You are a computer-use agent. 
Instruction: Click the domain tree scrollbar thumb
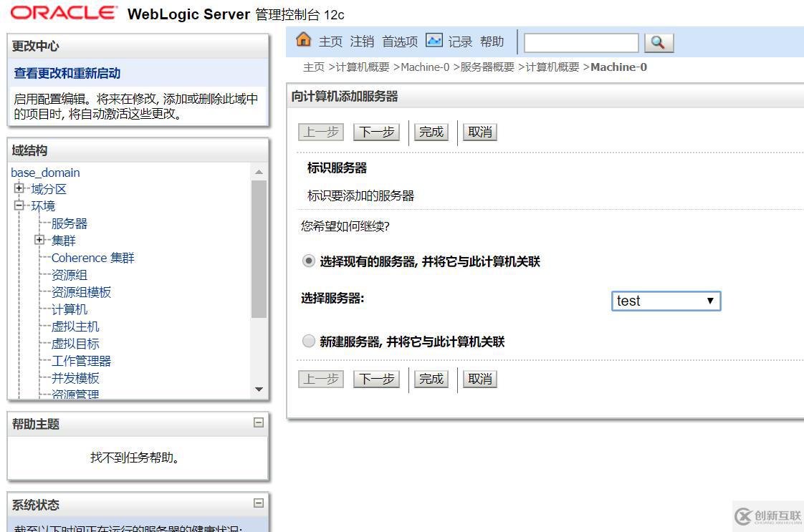(x=259, y=249)
